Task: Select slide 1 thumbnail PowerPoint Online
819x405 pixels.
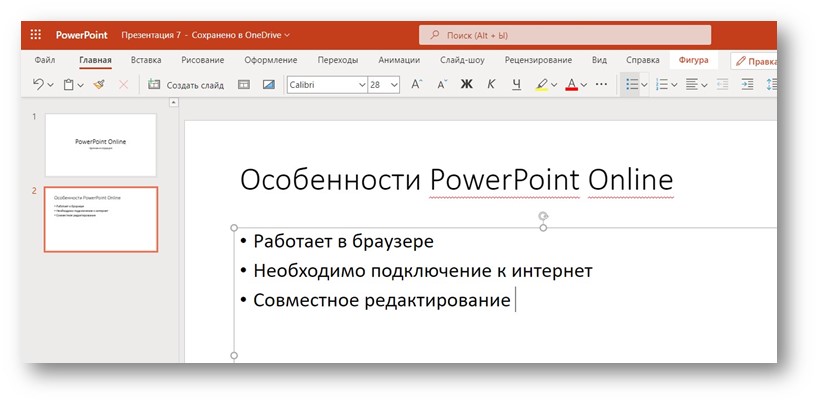Action: pyautogui.click(x=101, y=145)
